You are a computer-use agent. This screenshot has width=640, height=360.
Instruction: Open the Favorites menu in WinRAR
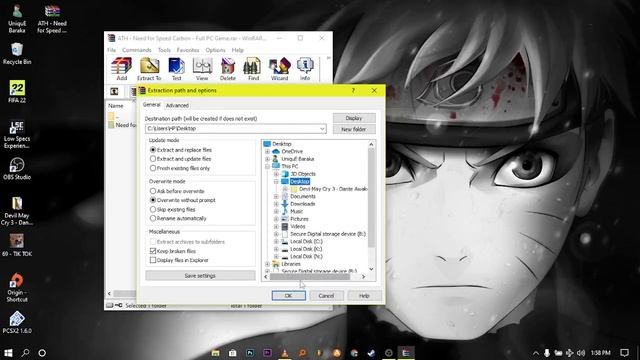188,50
